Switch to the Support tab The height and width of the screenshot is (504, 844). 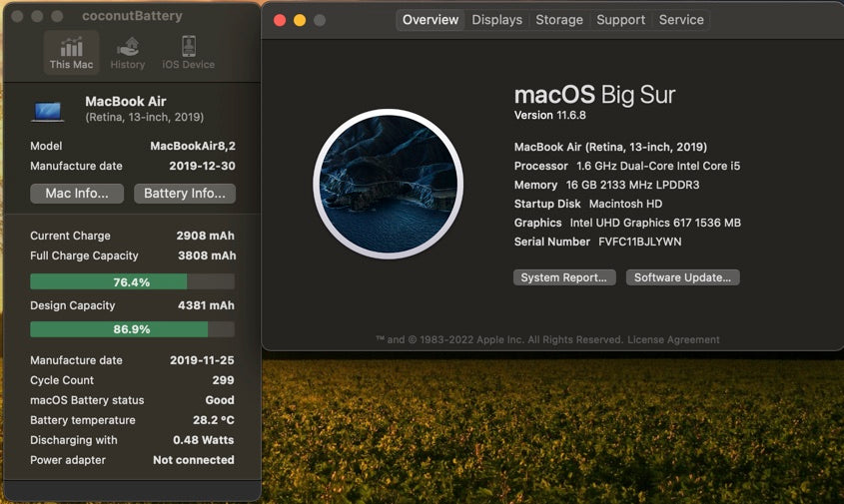pos(620,20)
